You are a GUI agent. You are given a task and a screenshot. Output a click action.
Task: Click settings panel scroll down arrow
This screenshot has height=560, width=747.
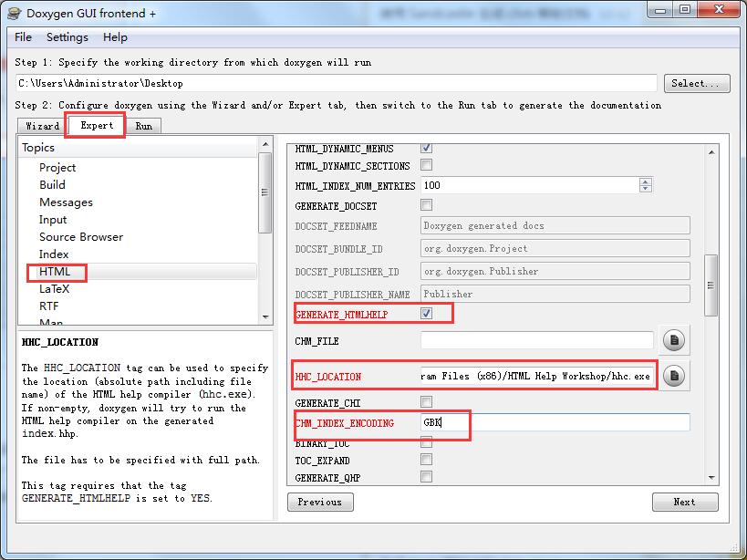pos(711,478)
